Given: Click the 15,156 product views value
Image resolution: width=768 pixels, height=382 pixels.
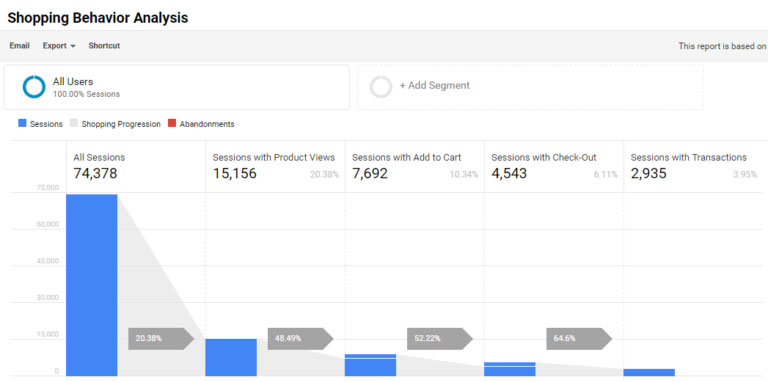Looking at the screenshot, I should [x=235, y=173].
